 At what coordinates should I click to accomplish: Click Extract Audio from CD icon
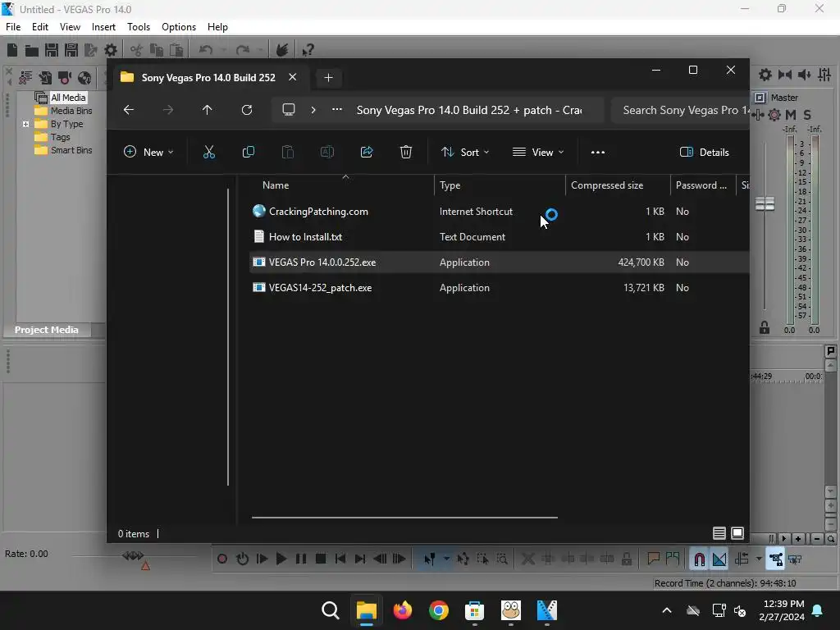[x=84, y=78]
